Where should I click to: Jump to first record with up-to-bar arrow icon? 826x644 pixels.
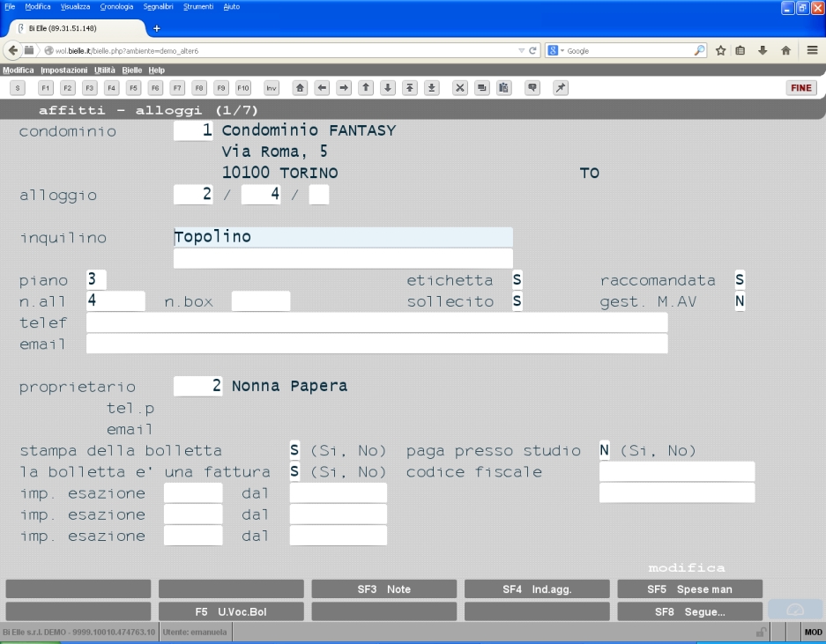409,88
